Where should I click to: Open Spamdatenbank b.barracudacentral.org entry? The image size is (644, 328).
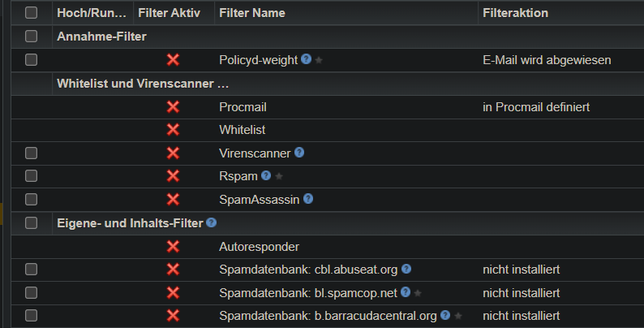pos(328,316)
